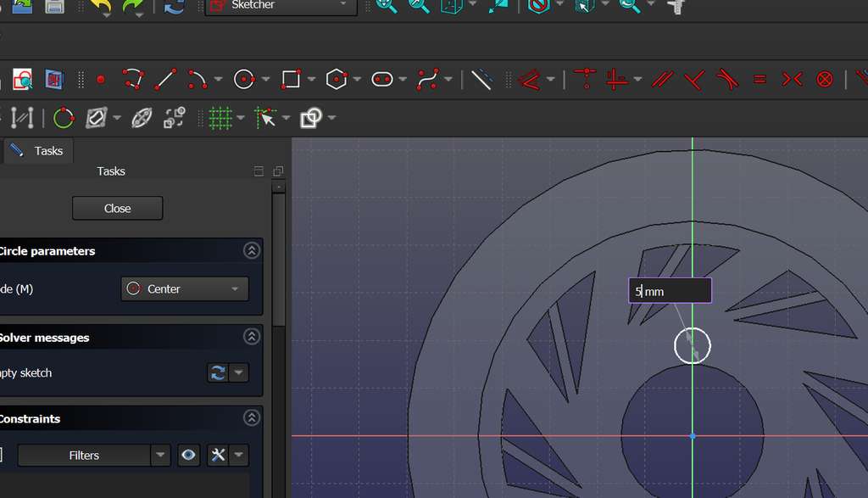Click the Redo arrow
Screen dimensions: 868x498
tap(133, 6)
